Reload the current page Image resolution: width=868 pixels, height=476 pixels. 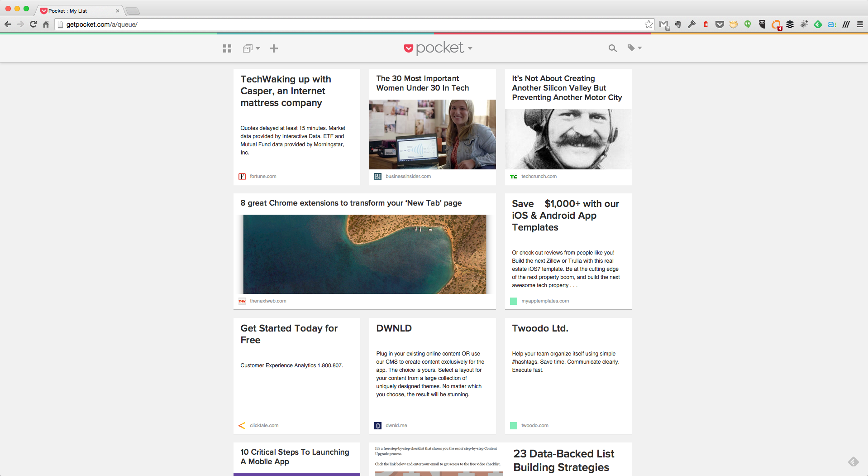[33, 24]
